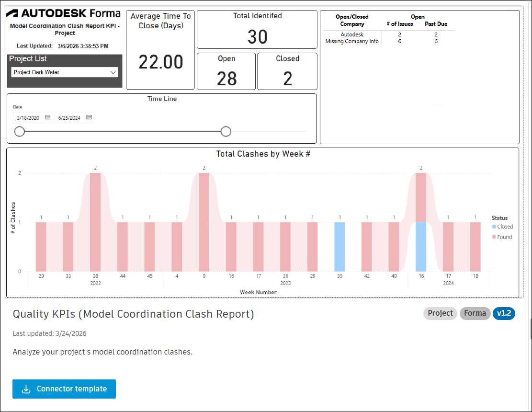Click the bar for week 18 in 2024
Viewport: 532px width, 412px height.
click(x=475, y=247)
